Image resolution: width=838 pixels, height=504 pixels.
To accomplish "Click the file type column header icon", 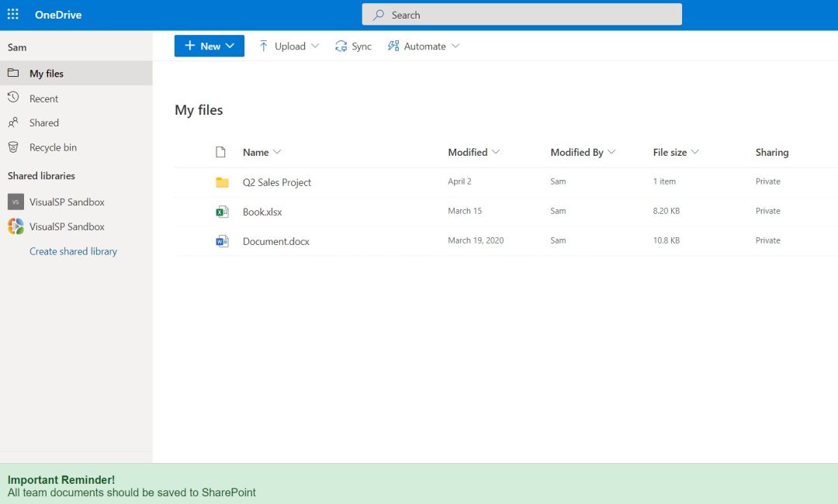I will click(220, 152).
